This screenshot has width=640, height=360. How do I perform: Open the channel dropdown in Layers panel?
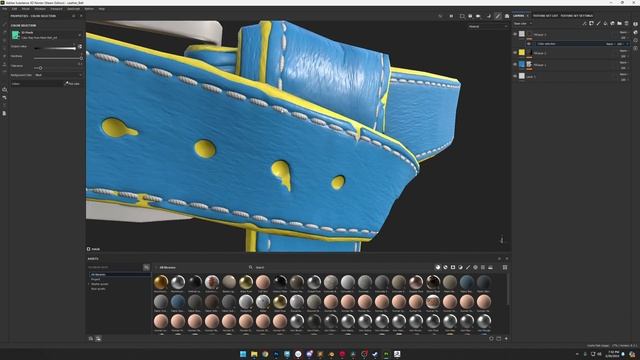click(522, 24)
